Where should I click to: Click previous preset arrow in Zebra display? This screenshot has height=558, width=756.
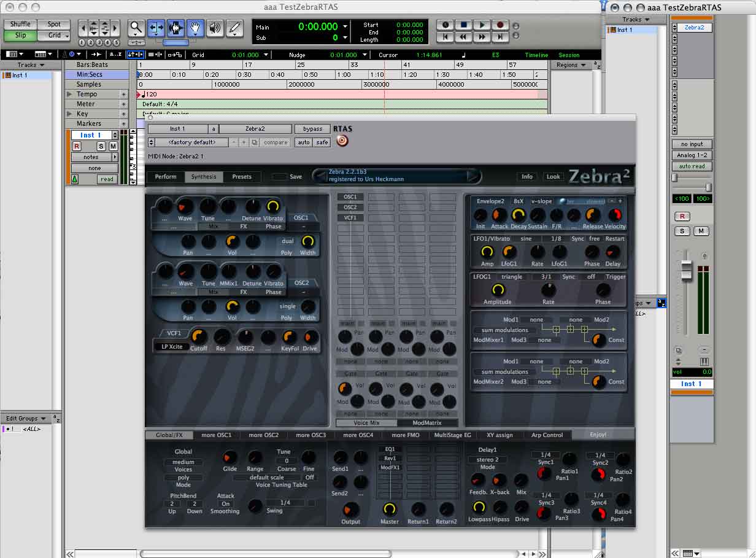tap(320, 176)
